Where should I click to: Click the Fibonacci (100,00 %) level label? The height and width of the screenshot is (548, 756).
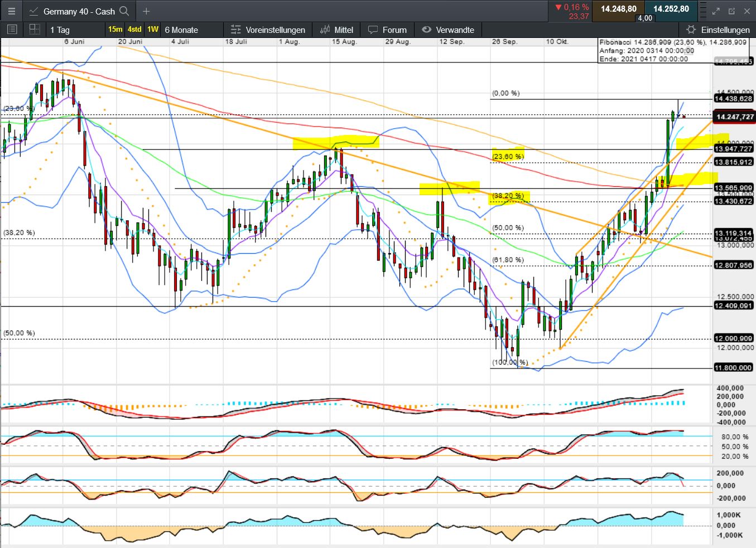point(509,362)
